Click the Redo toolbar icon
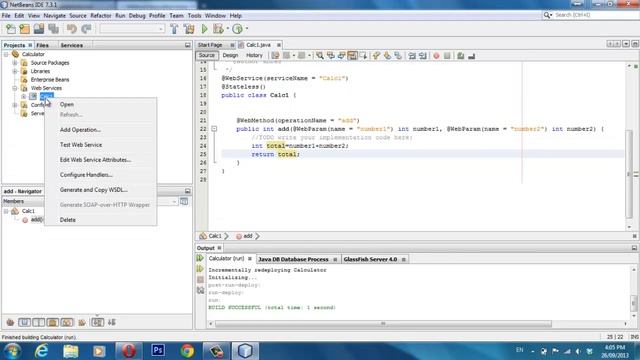 86,29
